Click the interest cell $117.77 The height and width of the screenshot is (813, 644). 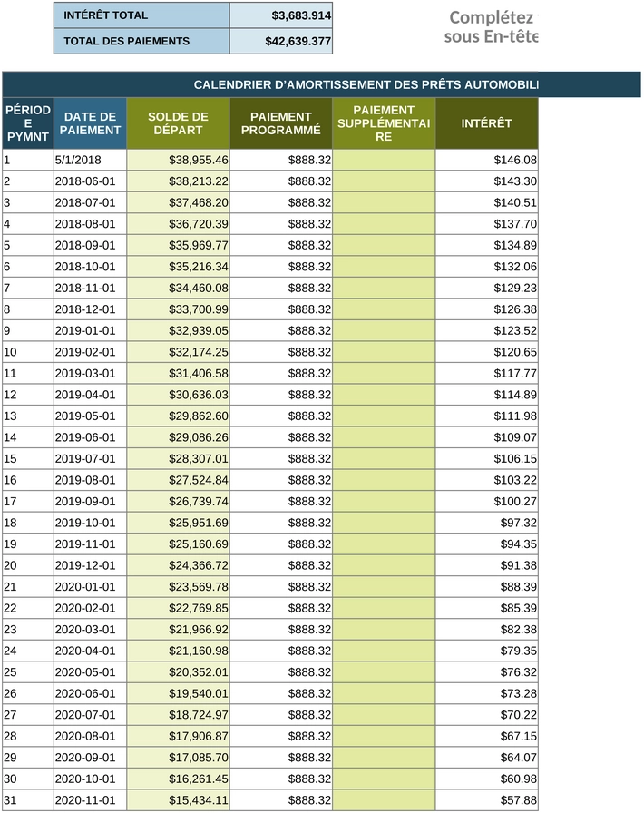coord(486,373)
